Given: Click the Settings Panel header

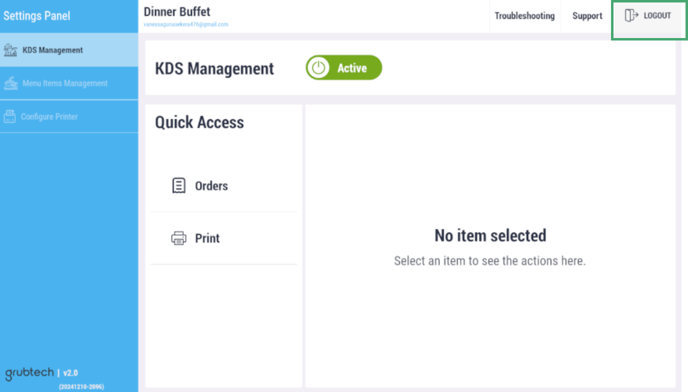Looking at the screenshot, I should pos(37,16).
